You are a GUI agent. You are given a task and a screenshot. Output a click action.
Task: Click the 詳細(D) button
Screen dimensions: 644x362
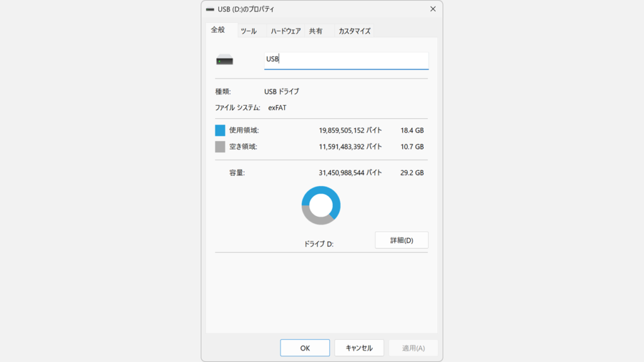(x=402, y=240)
